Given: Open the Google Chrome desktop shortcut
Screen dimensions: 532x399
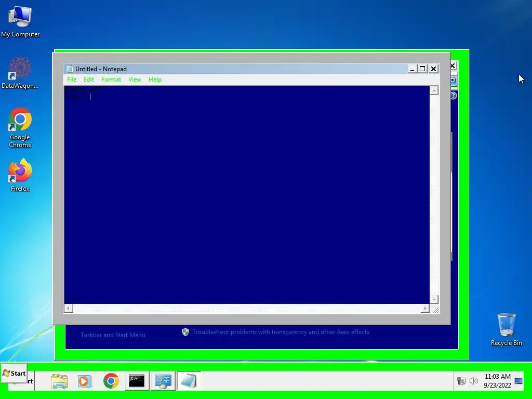Looking at the screenshot, I should [20, 128].
